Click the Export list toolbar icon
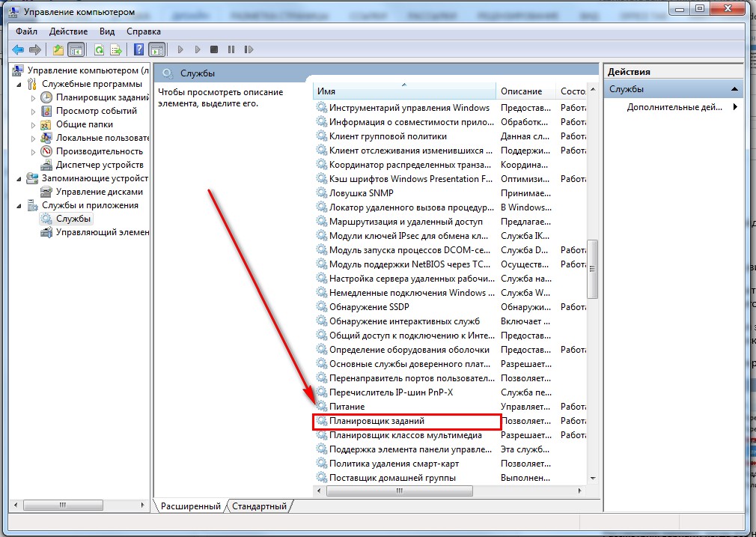The height and width of the screenshot is (537, 756). click(116, 49)
